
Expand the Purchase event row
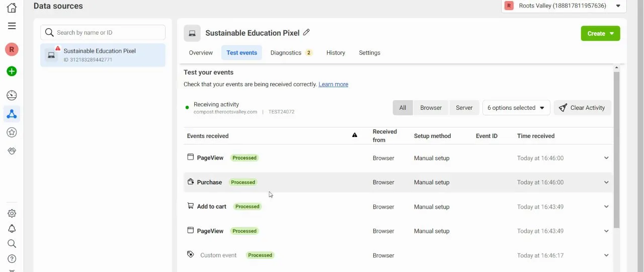click(x=606, y=182)
